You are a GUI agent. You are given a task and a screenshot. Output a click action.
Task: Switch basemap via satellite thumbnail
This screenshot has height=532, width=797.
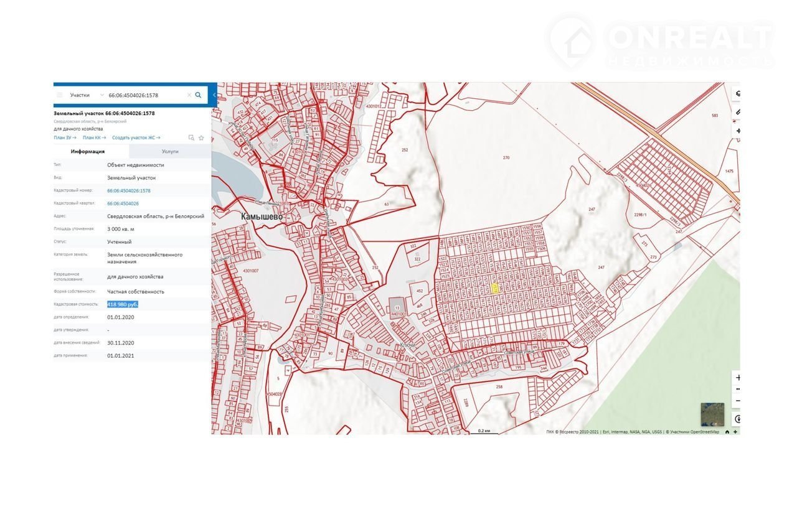pyautogui.click(x=712, y=414)
